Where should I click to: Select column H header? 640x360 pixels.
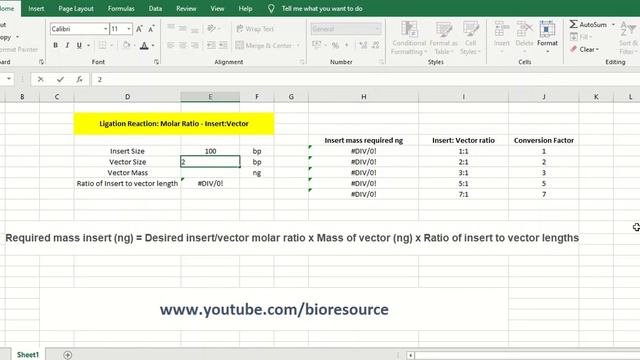363,97
